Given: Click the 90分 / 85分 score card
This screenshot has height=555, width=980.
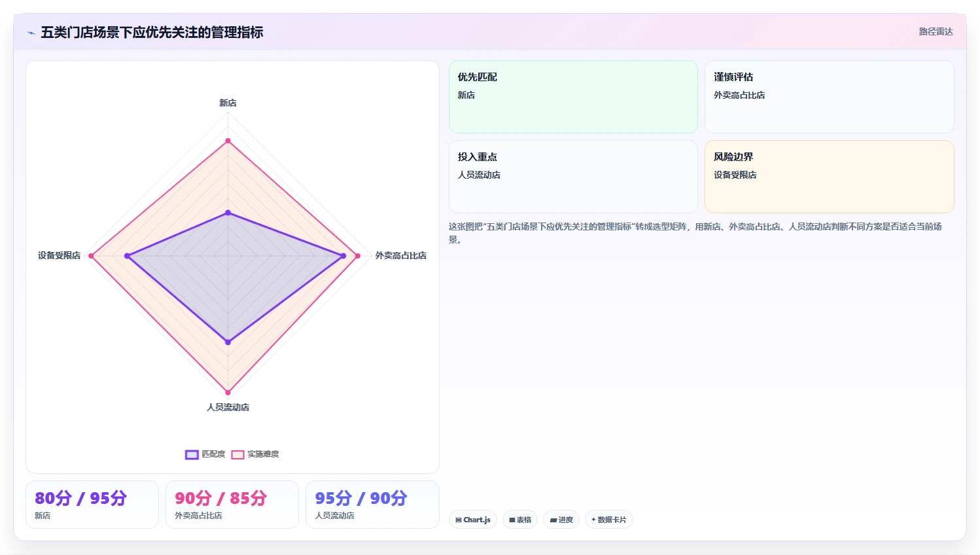Looking at the screenshot, I should [232, 505].
